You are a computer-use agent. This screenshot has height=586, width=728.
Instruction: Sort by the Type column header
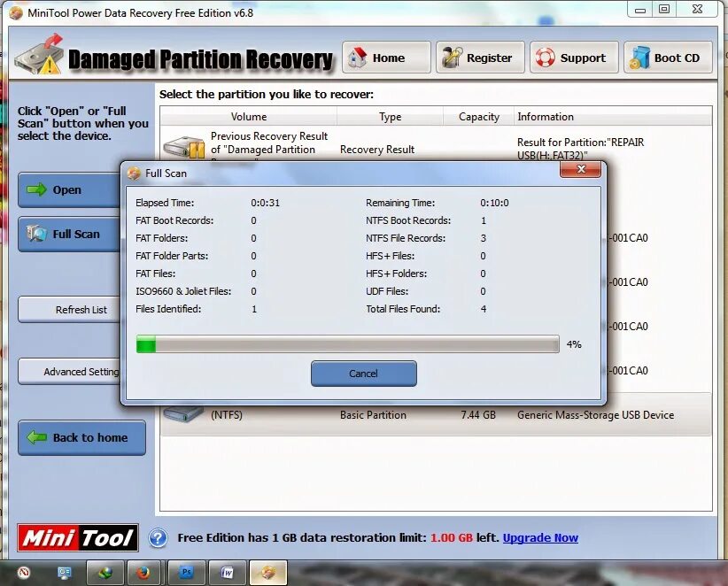pyautogui.click(x=390, y=117)
